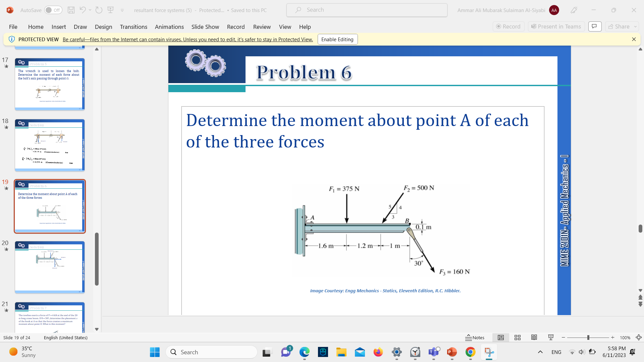
Task: Click the Enable Editing button
Action: (337, 39)
